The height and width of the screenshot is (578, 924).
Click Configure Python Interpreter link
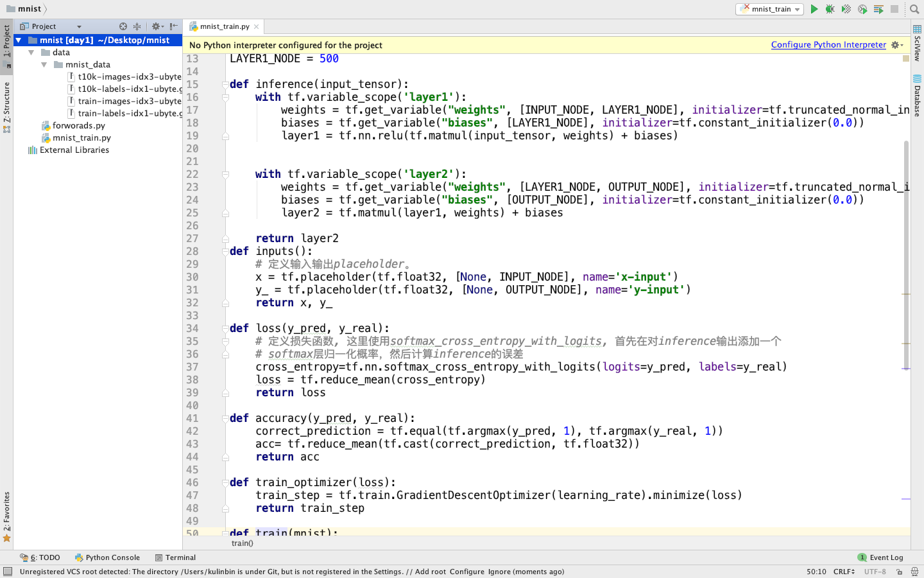coord(828,45)
